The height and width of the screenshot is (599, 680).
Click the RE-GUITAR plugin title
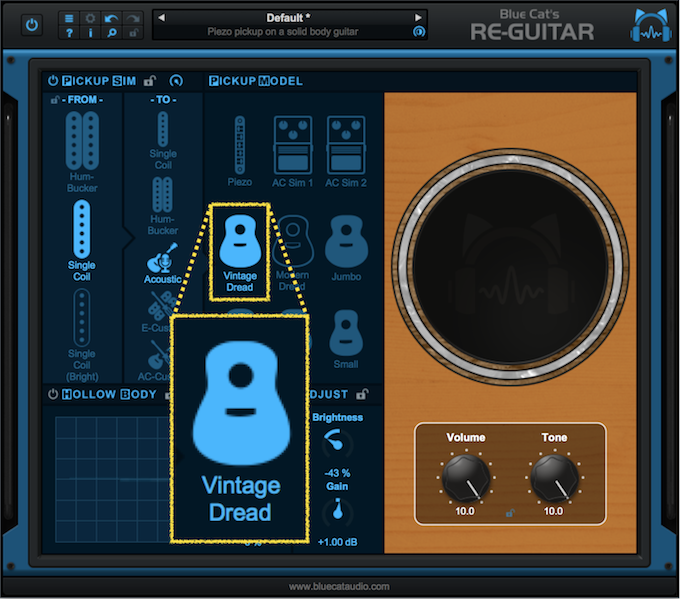coord(532,32)
